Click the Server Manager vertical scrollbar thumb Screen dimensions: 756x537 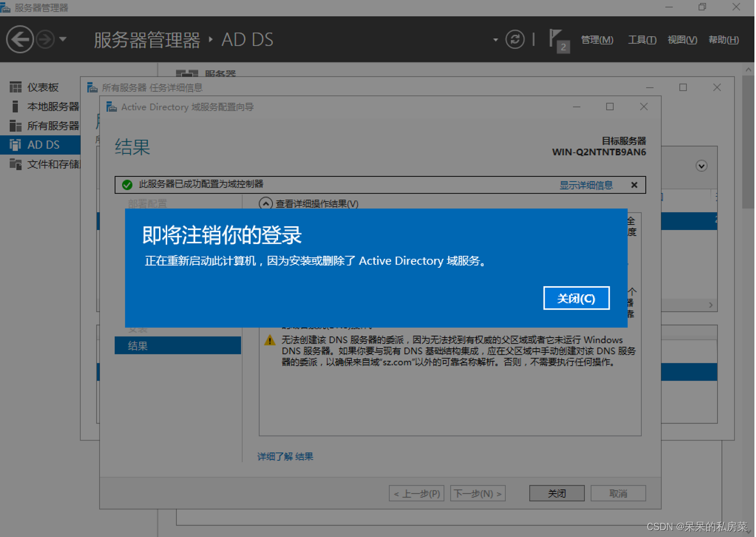(x=749, y=143)
